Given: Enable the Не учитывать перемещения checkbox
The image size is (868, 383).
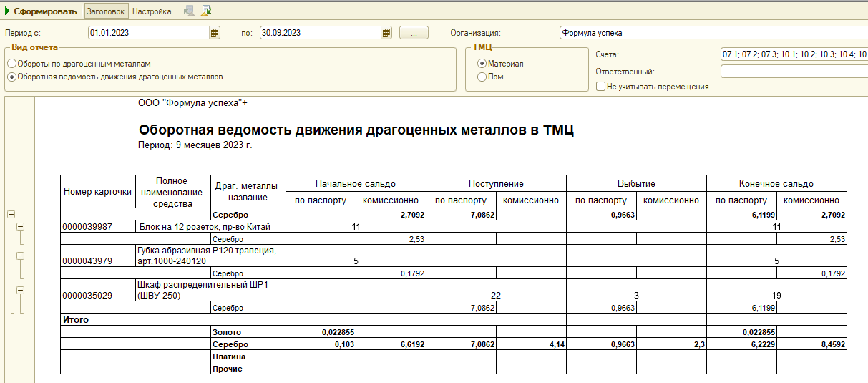Looking at the screenshot, I should [x=601, y=87].
